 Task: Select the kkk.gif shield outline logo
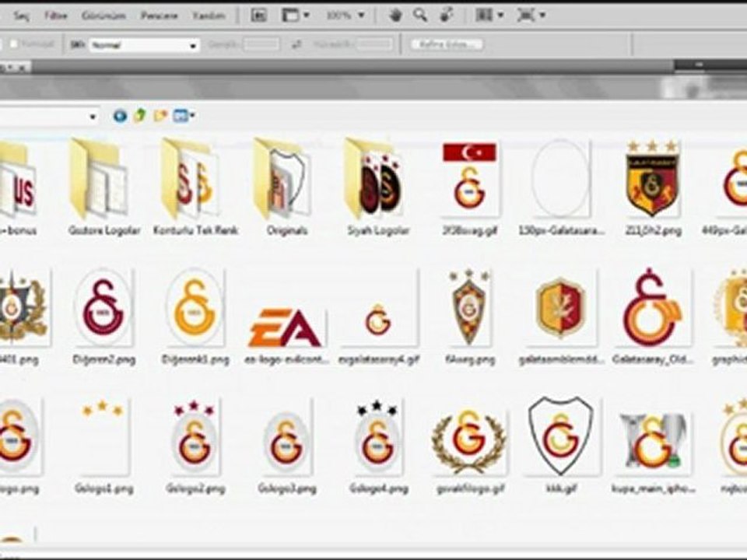click(561, 436)
